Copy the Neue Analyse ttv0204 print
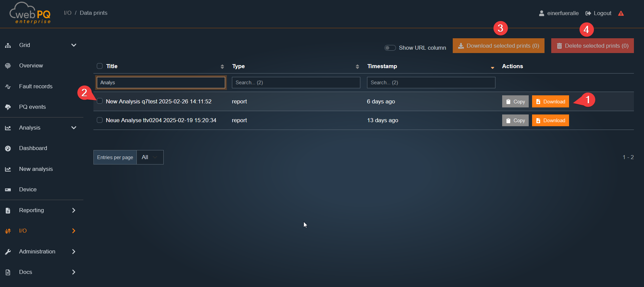This screenshot has width=644, height=287. click(x=515, y=121)
